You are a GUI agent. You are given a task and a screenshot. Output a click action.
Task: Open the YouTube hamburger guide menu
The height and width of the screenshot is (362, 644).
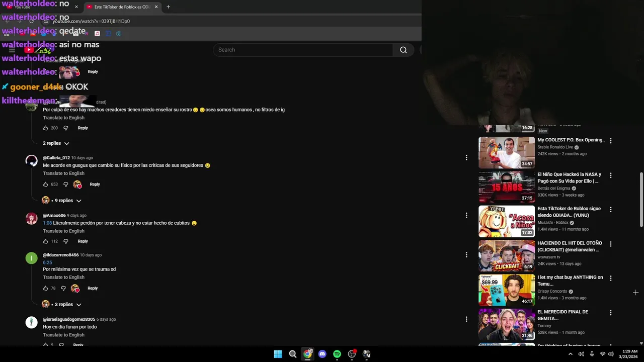coord(12,50)
